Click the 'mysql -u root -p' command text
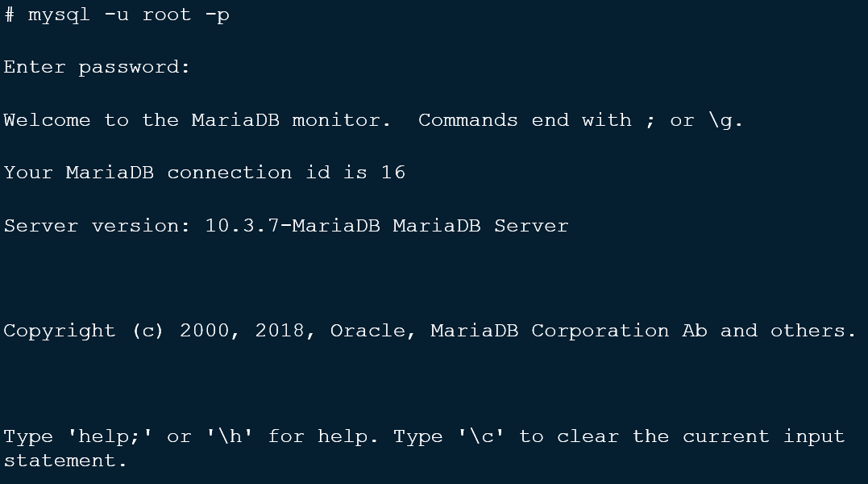Screen dimensions: 868x484 click(128, 15)
